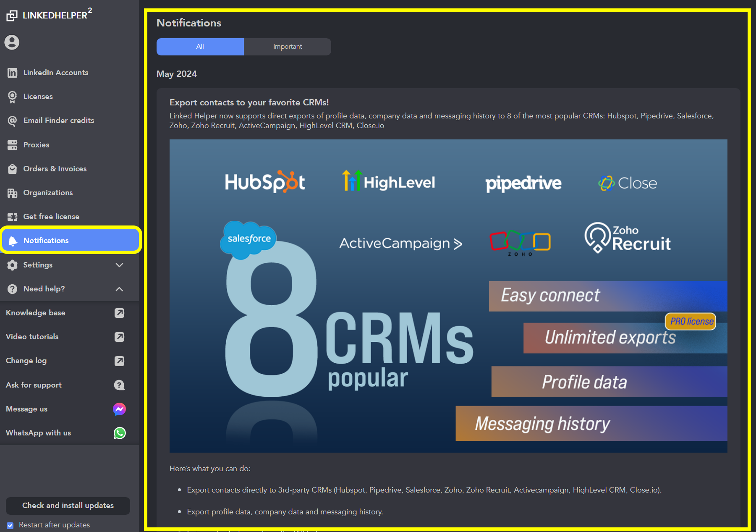
Task: Open Proxies menu item
Action: pyautogui.click(x=69, y=145)
